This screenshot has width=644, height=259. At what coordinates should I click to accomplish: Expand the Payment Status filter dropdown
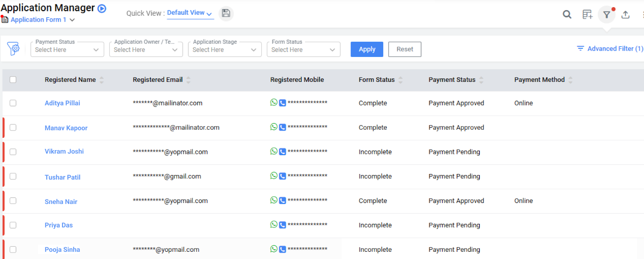tap(67, 50)
